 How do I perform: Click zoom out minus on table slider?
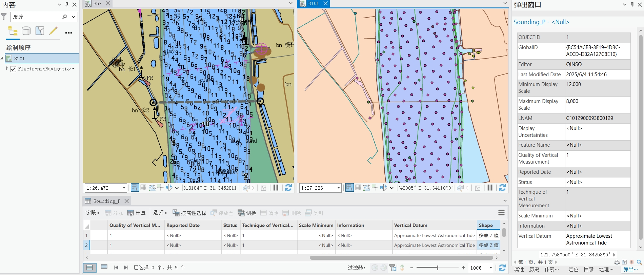point(411,268)
